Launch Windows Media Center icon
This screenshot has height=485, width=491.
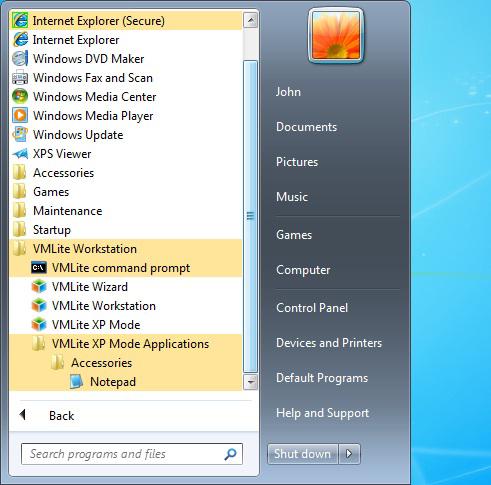[x=20, y=97]
